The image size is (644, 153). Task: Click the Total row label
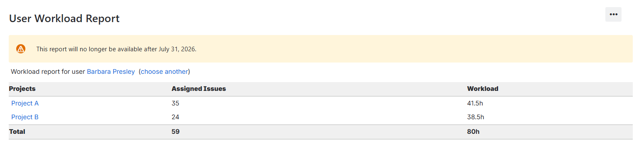point(17,132)
